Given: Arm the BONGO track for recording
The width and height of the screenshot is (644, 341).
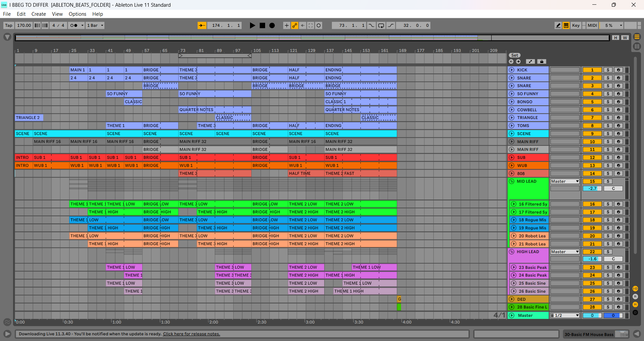Looking at the screenshot, I should pyautogui.click(x=618, y=102).
